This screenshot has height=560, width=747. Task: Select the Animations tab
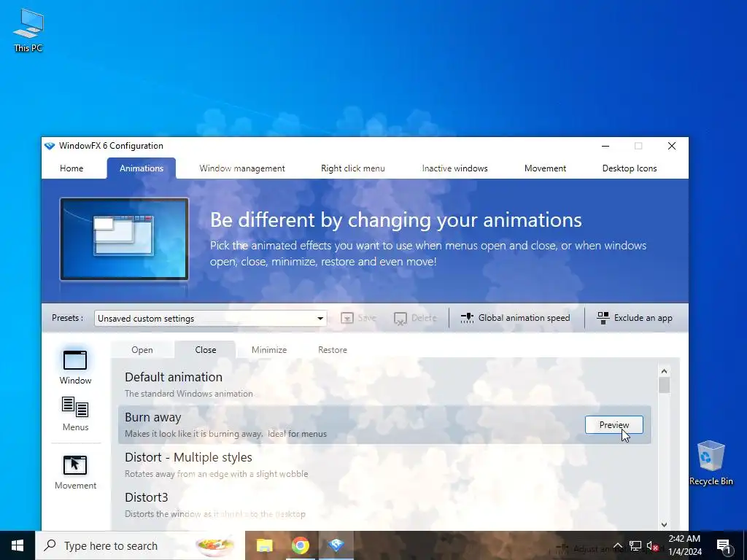coord(142,168)
